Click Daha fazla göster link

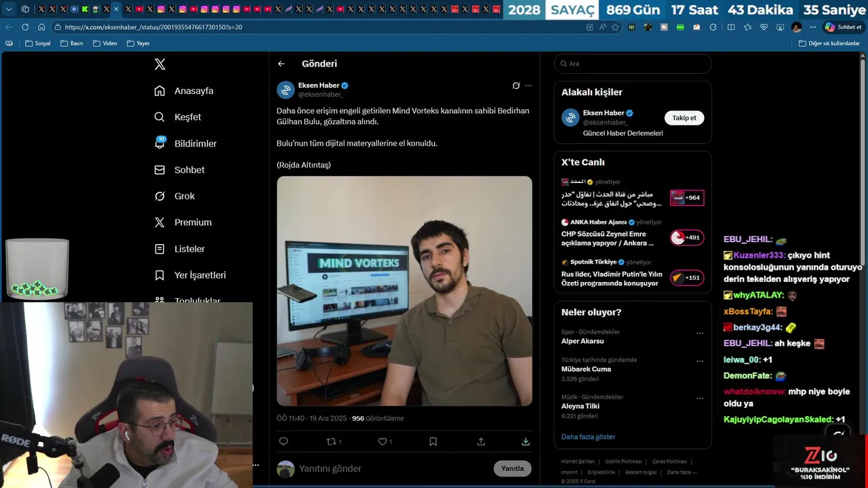click(x=588, y=436)
